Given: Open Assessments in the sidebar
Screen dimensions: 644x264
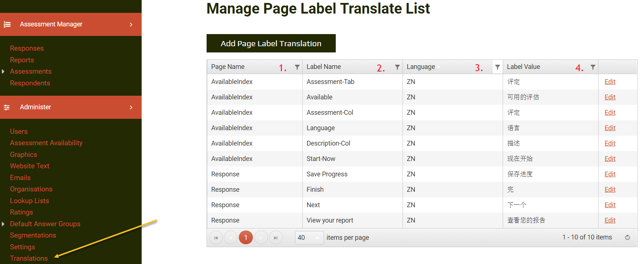Looking at the screenshot, I should point(31,71).
